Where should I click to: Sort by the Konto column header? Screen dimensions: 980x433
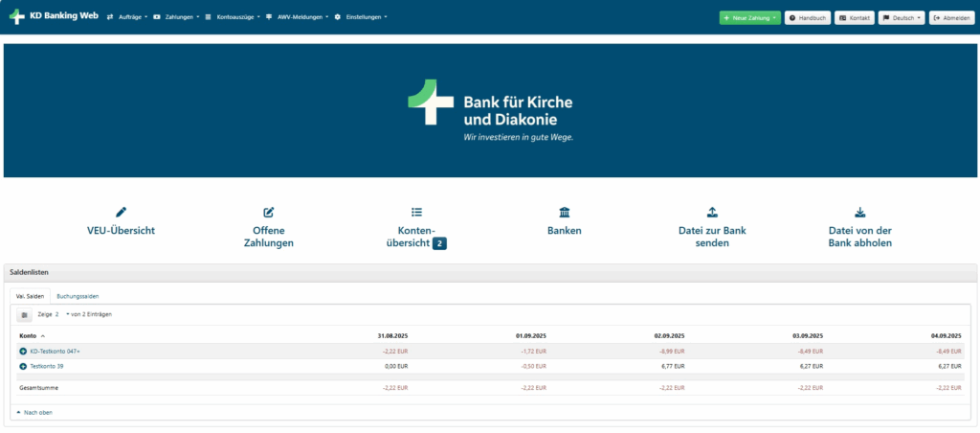click(x=32, y=336)
